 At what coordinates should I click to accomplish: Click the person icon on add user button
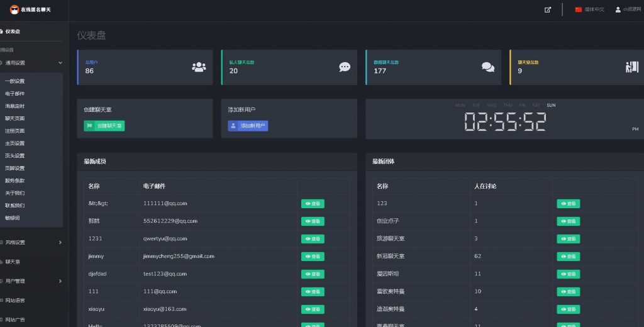(233, 126)
